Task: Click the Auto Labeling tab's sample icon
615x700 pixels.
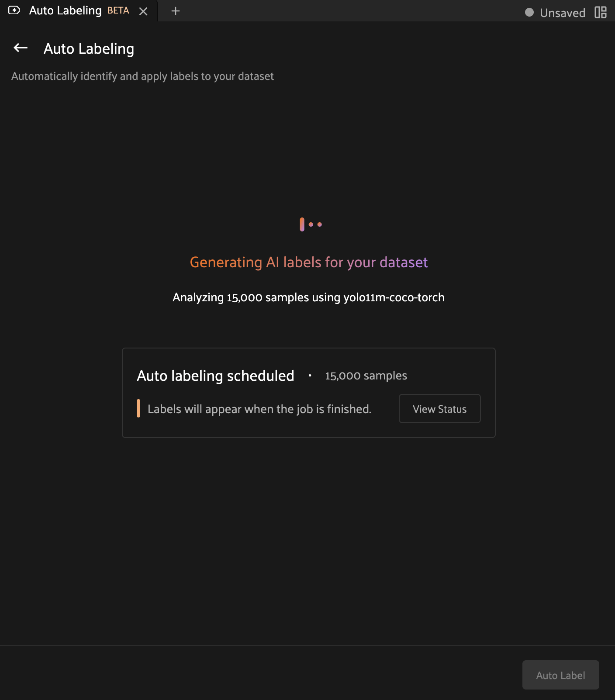Action: pos(14,10)
